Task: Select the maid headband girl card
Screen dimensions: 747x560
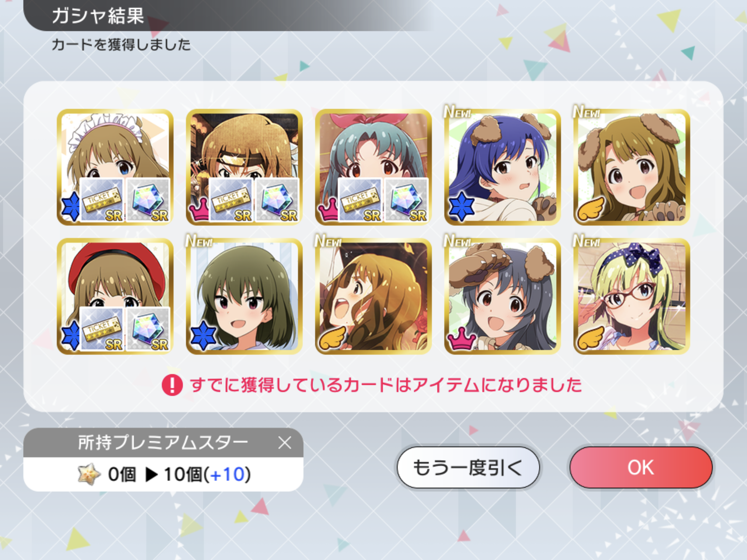Action: [115, 167]
